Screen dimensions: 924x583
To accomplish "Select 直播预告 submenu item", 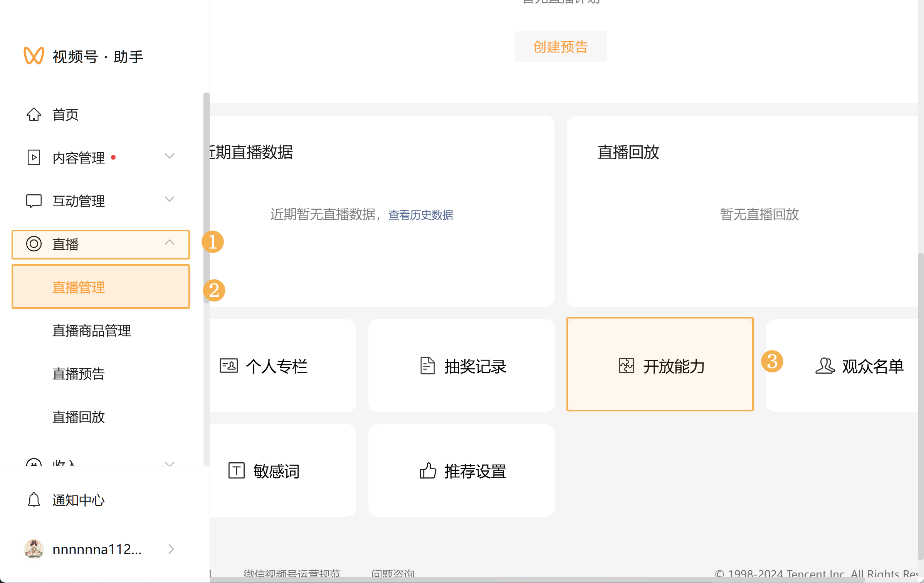I will pyautogui.click(x=79, y=374).
